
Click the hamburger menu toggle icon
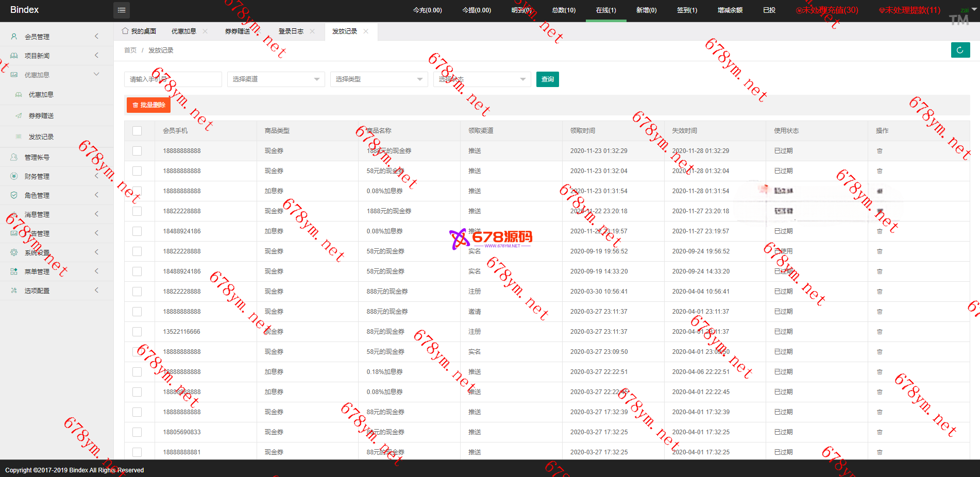point(122,10)
